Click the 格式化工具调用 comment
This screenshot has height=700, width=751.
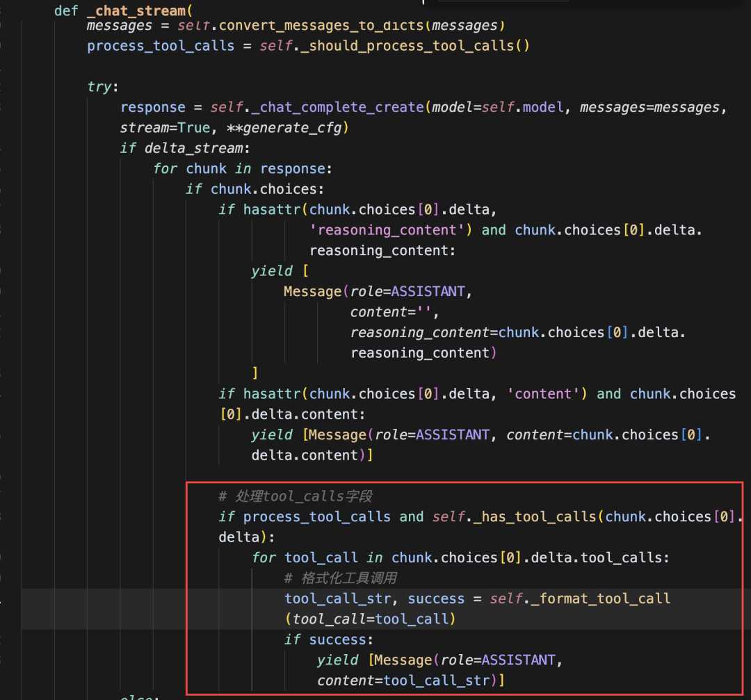[x=340, y=578]
